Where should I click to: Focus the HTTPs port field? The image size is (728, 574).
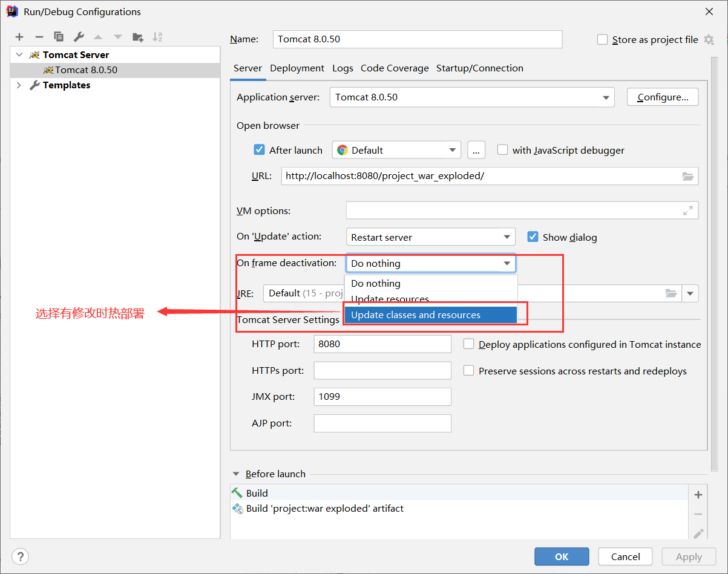(382, 371)
